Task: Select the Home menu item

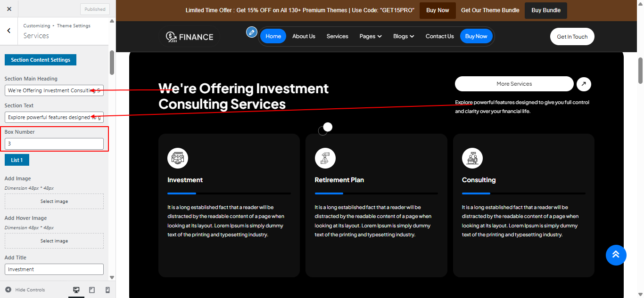Action: [273, 36]
